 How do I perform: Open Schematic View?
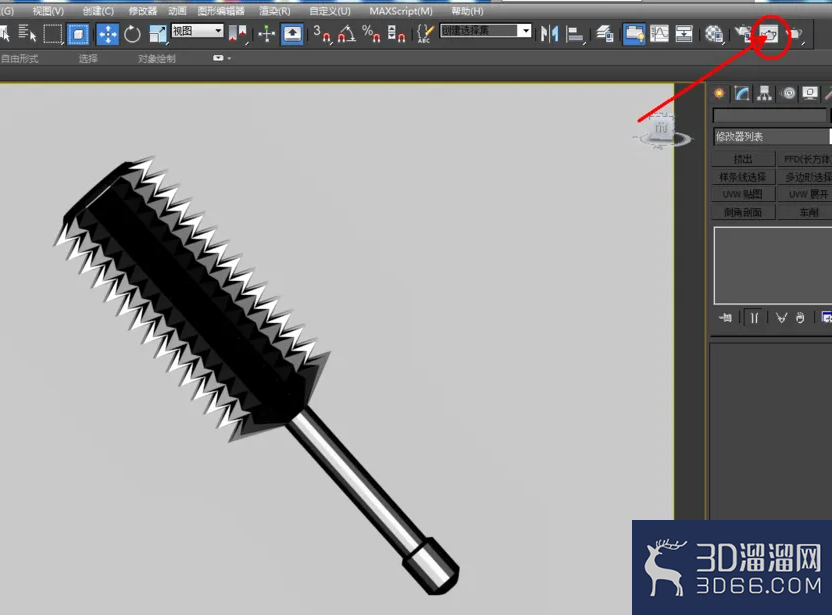click(x=684, y=34)
